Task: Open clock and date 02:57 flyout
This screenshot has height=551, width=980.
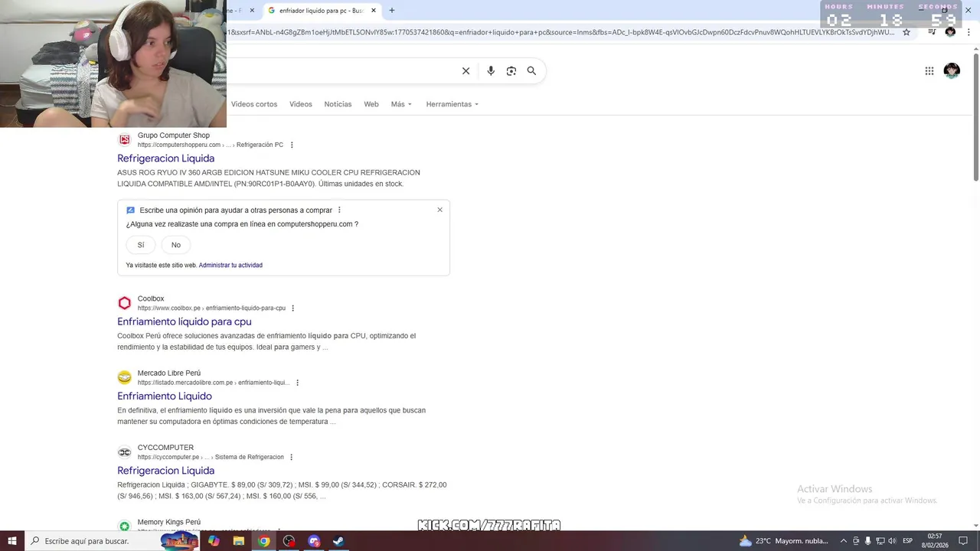Action: coord(935,541)
